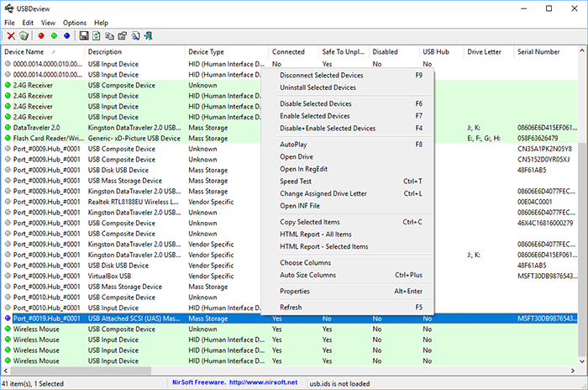Click the refresh icon in the toolbar
This screenshot has height=390, width=588.
point(97,36)
